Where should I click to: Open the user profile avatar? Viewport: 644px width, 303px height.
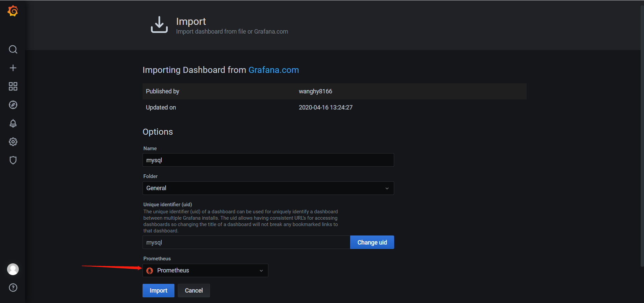click(x=13, y=269)
